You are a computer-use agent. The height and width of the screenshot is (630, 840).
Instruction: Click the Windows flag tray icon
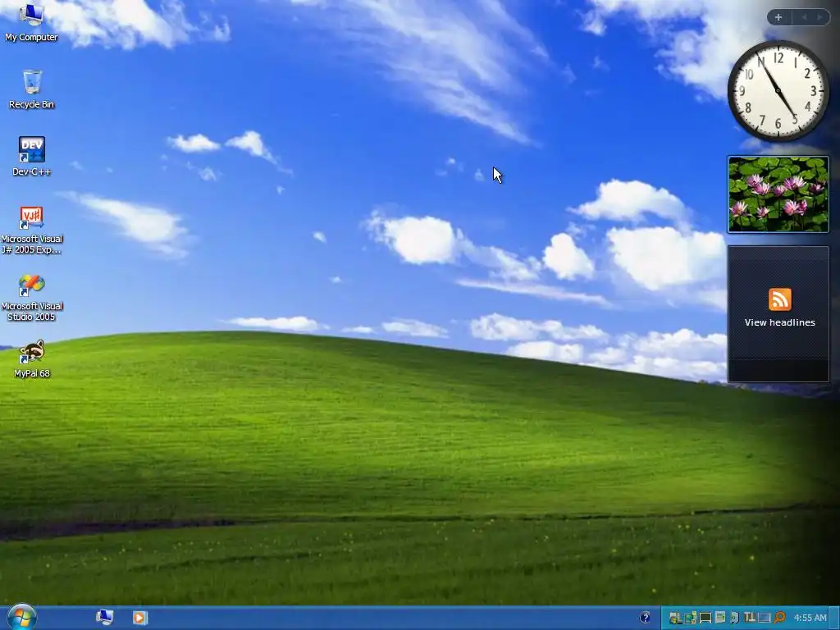pyautogui.click(x=675, y=619)
